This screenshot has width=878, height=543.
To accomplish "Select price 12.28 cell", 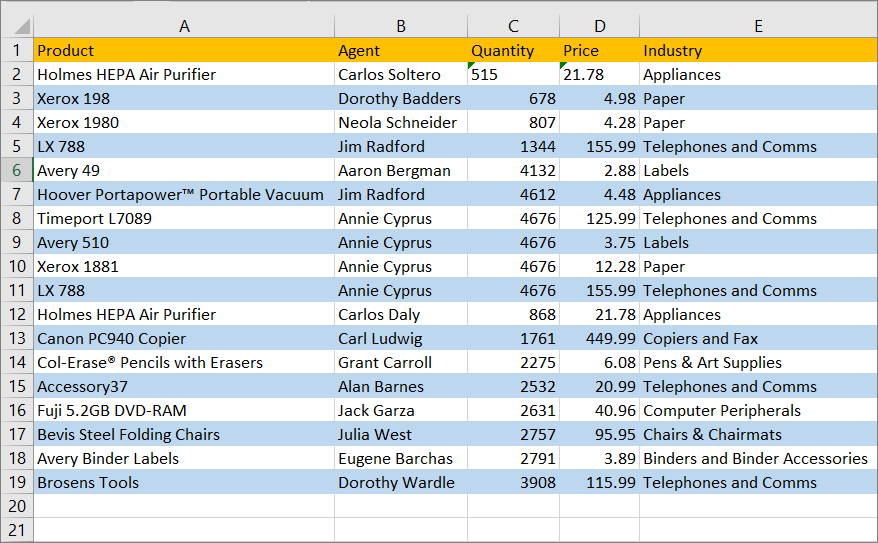I will (x=600, y=266).
